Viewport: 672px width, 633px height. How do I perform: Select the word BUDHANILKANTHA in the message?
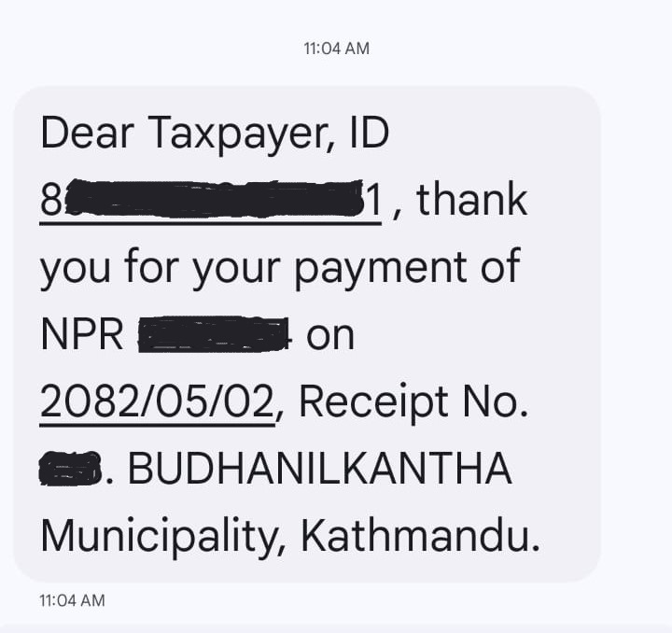point(320,468)
